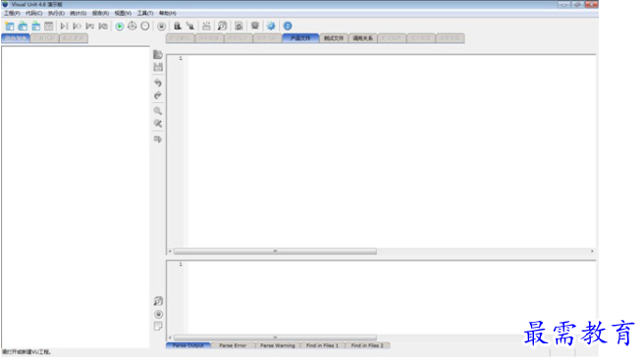Click the open project folder toolbar icon
The height and width of the screenshot is (364, 643).
click(23, 26)
